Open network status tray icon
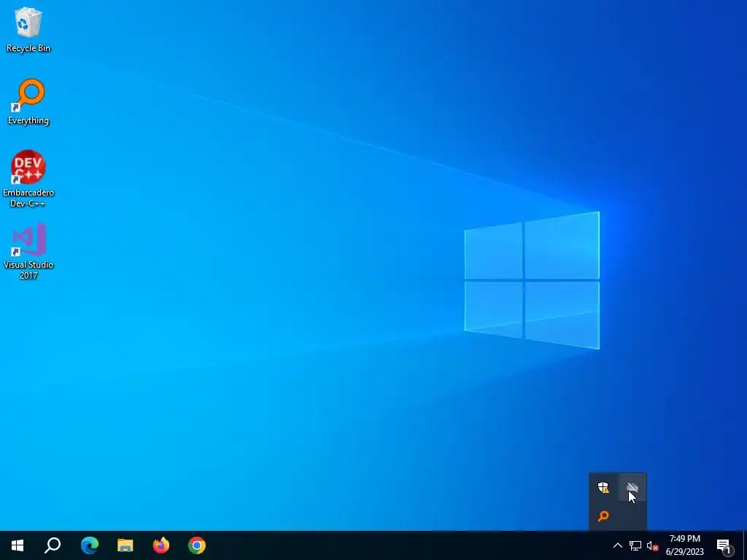Image resolution: width=747 pixels, height=560 pixels. click(635, 545)
